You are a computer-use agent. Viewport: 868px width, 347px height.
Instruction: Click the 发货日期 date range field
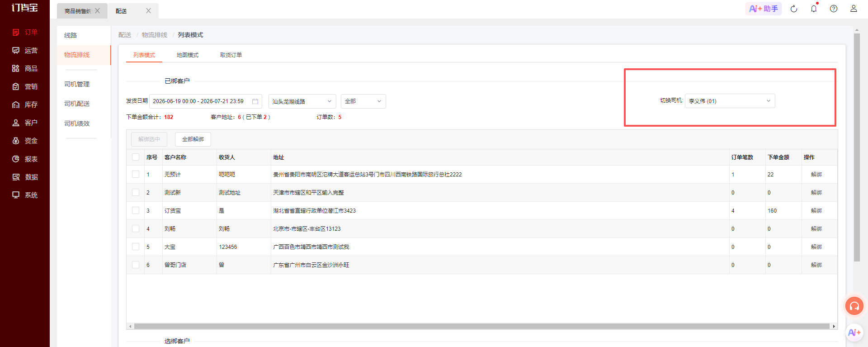tap(205, 101)
